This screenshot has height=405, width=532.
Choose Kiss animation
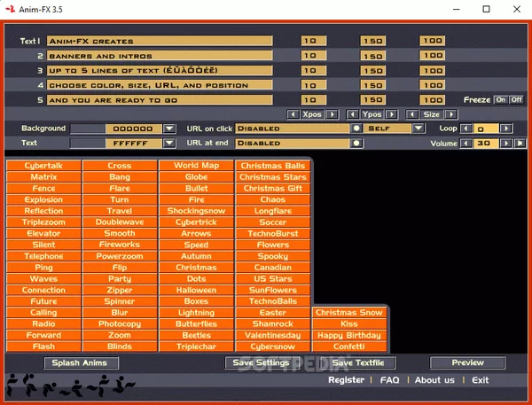pyautogui.click(x=349, y=324)
